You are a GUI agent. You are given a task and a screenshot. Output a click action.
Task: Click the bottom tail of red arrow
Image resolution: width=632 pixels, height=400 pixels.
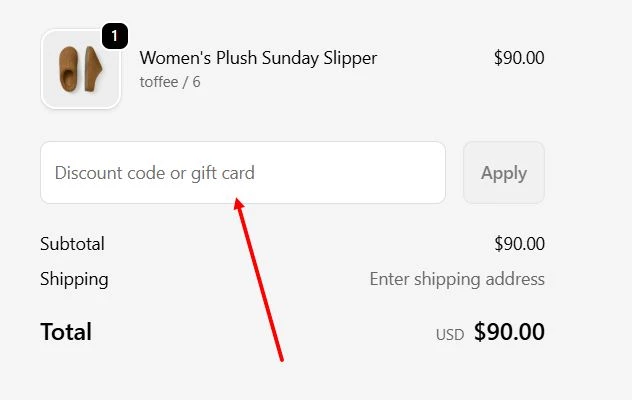pyautogui.click(x=283, y=358)
